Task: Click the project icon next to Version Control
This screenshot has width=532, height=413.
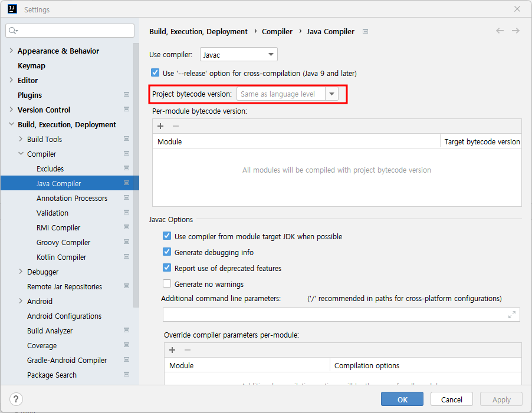Action: tap(127, 109)
